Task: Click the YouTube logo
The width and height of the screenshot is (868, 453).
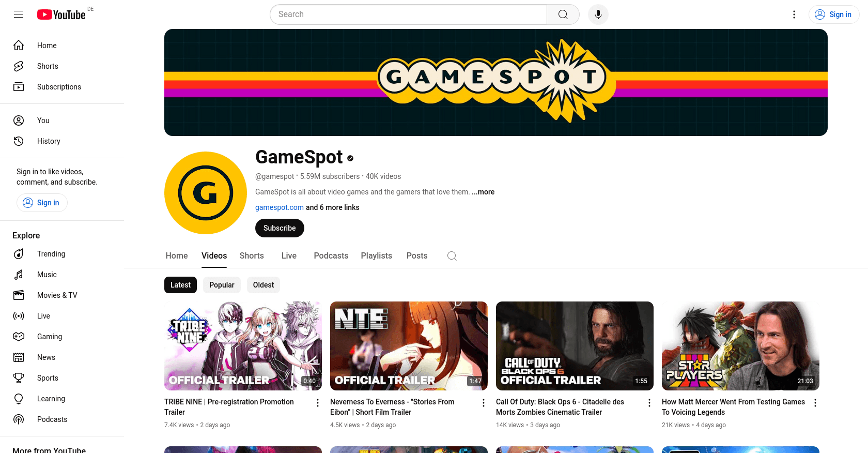Action: tap(61, 14)
